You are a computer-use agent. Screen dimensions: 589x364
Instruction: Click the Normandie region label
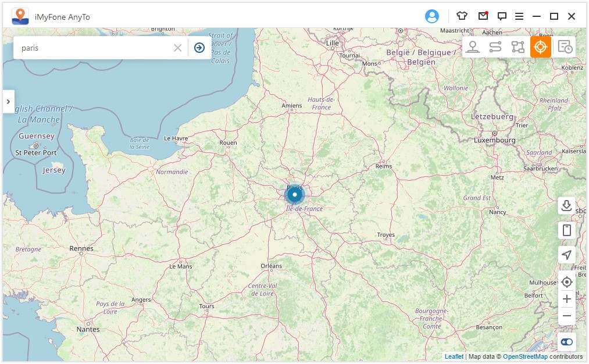point(172,172)
